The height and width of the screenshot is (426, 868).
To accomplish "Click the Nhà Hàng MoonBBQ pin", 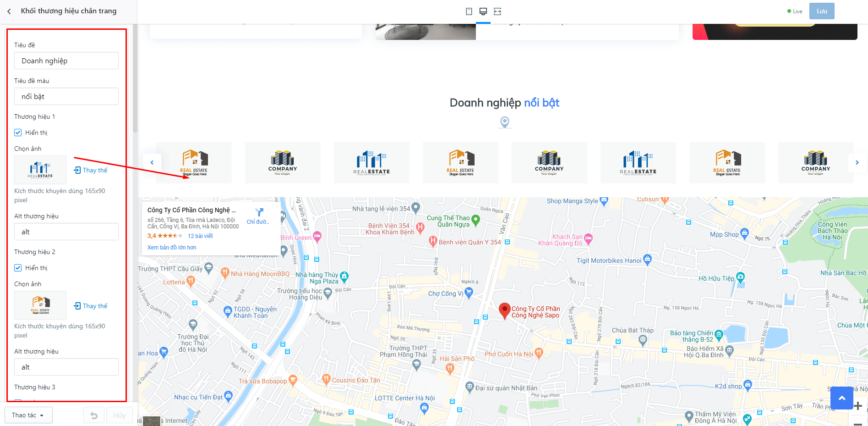I will [x=225, y=273].
